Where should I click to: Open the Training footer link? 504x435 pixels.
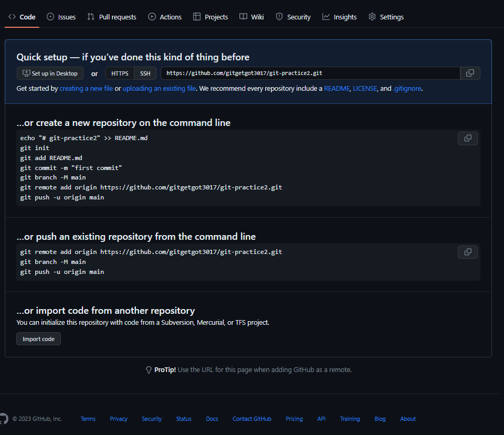[x=350, y=419]
